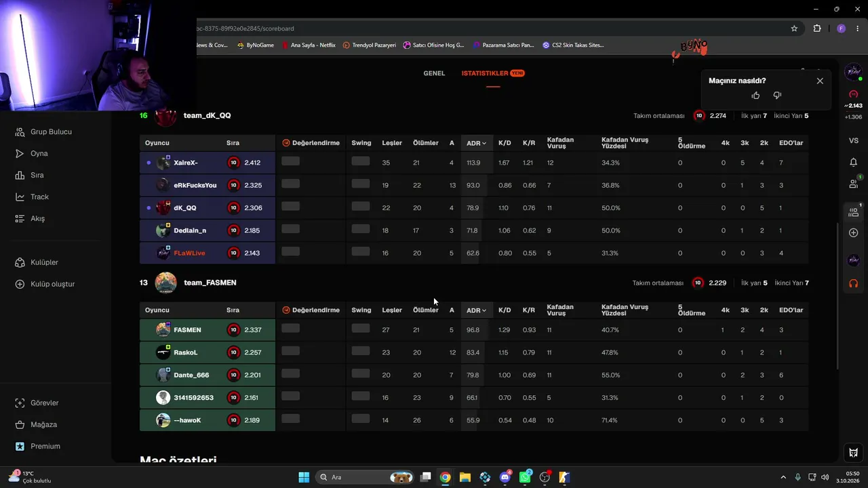The width and height of the screenshot is (868, 488).
Task: Click the thumbs down feedback icon
Action: pos(777,96)
